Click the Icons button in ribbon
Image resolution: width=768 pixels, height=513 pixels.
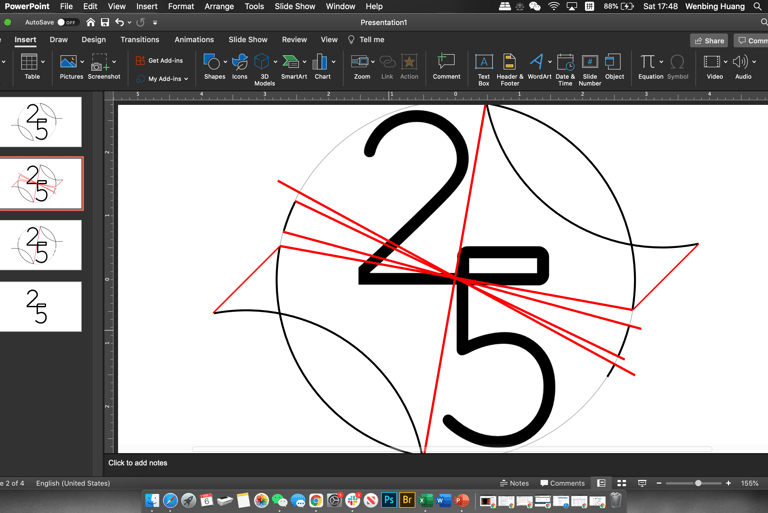pos(240,66)
